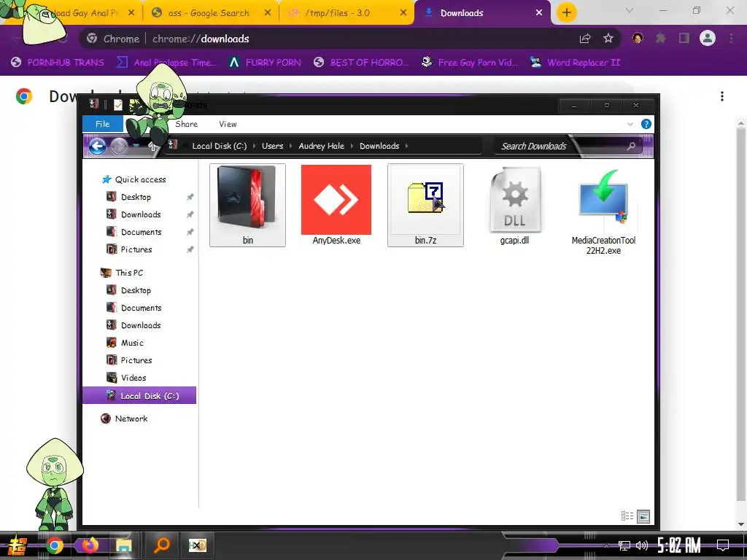Open the Share tab in Explorer
Screen dimensions: 747x560
click(x=186, y=124)
